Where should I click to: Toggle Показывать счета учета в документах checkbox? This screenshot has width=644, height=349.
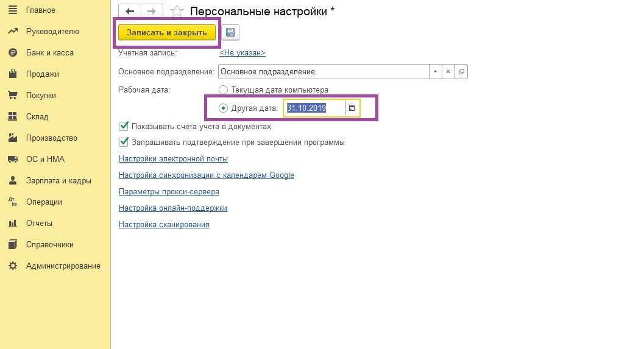coord(124,127)
